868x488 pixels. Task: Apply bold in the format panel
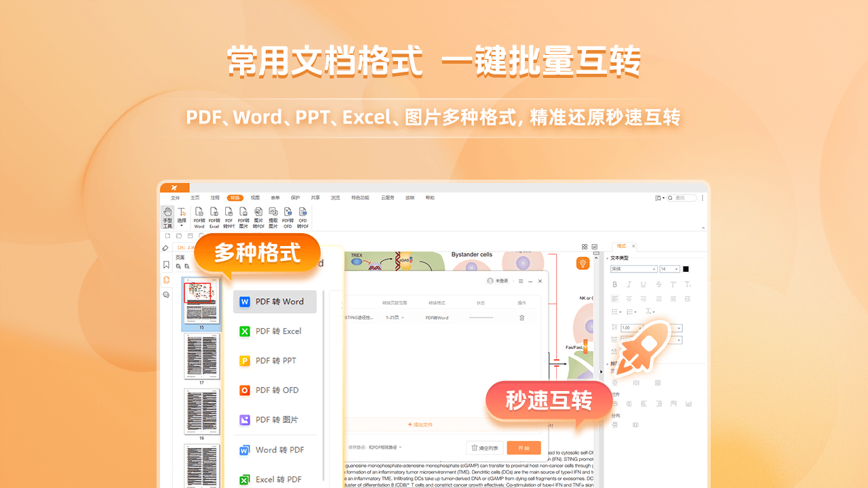(615, 285)
